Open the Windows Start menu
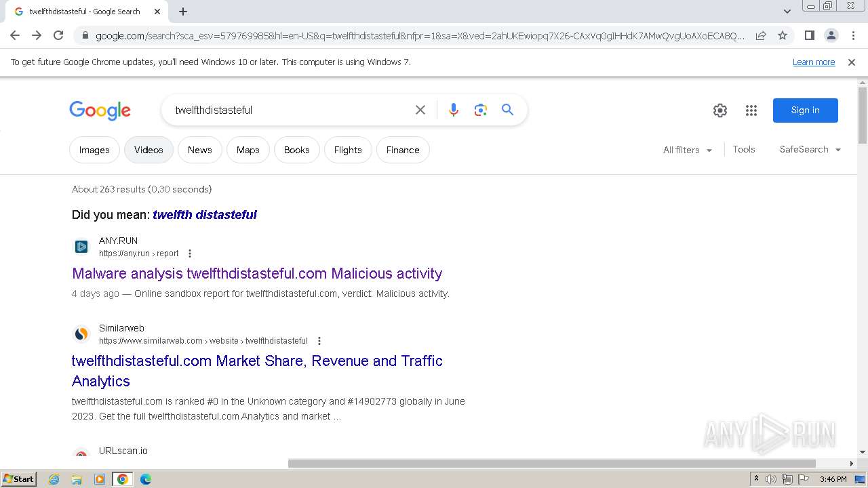868x488 pixels. 18,479
